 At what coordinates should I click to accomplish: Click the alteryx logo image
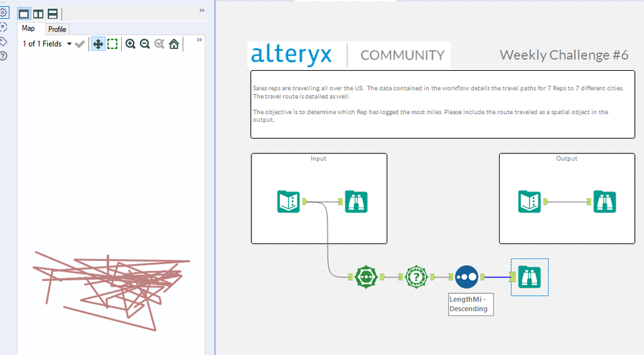[291, 55]
